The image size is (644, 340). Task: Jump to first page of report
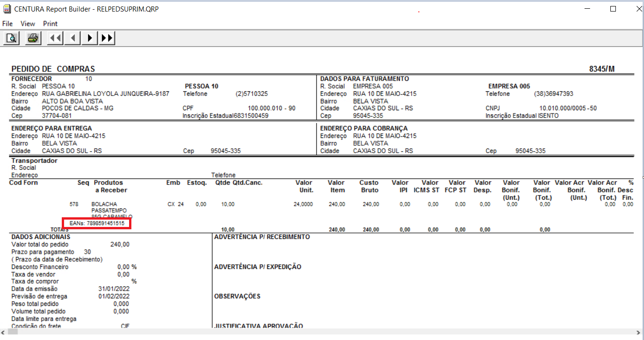pyautogui.click(x=55, y=38)
